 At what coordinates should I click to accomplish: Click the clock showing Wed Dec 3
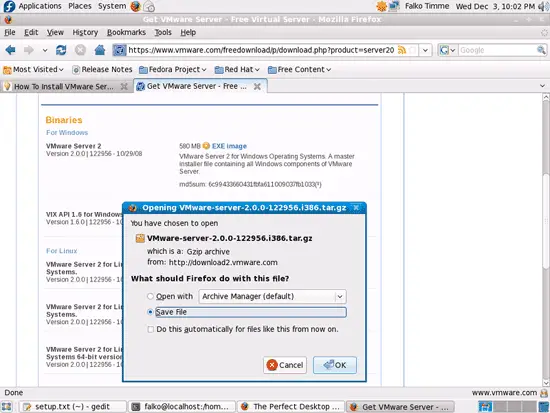pos(495,6)
